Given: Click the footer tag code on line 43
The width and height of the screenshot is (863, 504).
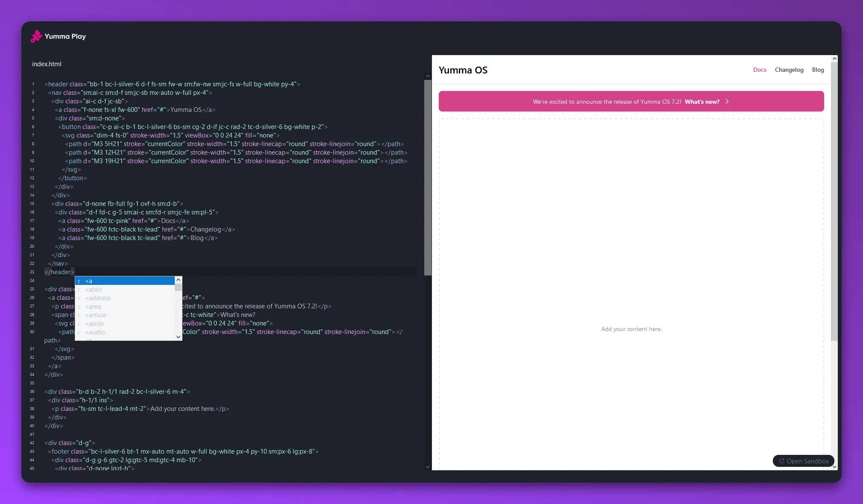Looking at the screenshot, I should [183, 451].
